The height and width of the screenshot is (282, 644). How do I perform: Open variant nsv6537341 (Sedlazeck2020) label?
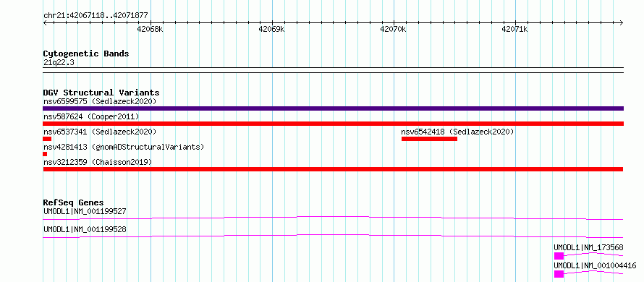click(100, 132)
